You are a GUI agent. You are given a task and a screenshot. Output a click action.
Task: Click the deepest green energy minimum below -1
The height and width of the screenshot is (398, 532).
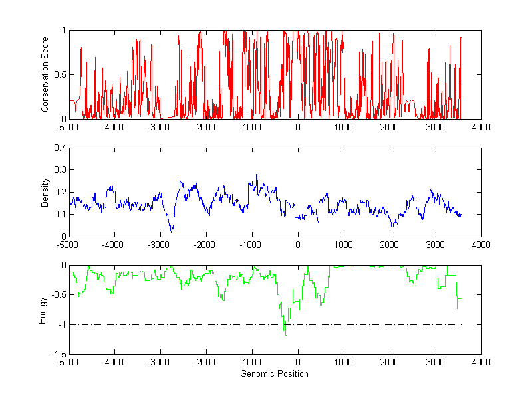coord(286,334)
